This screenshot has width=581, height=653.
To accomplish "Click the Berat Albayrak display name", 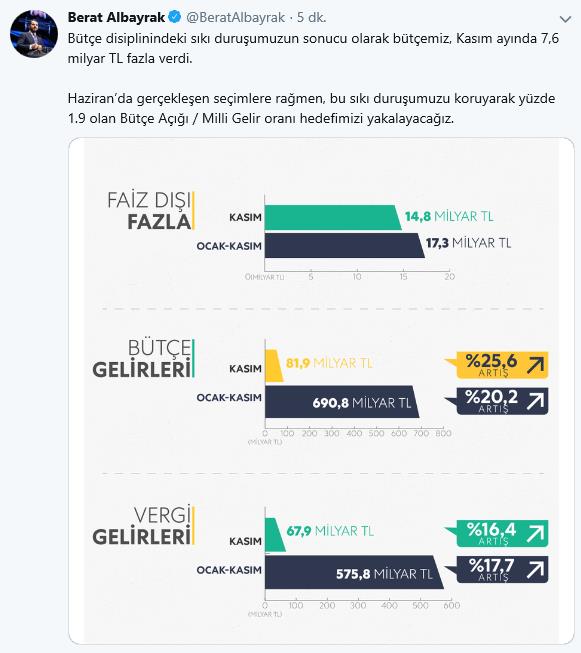I will click(x=116, y=17).
